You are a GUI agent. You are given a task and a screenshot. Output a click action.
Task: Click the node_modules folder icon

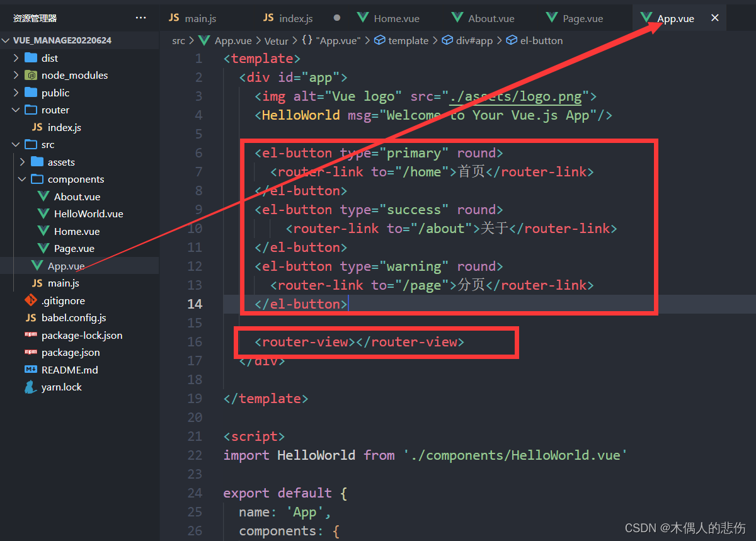tap(31, 75)
